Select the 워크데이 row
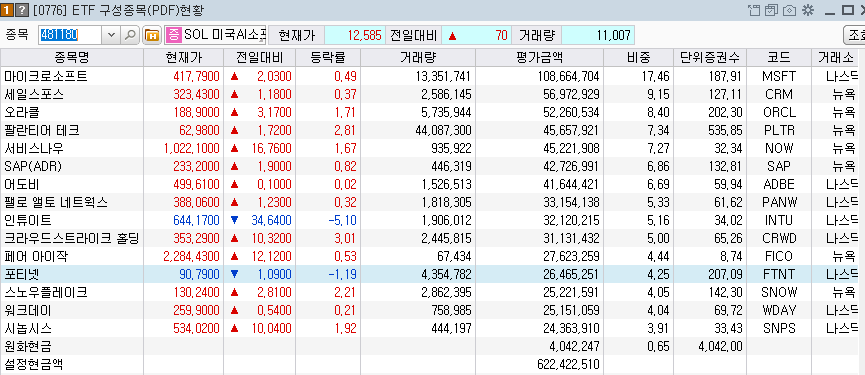The width and height of the screenshot is (865, 375). pos(429,310)
